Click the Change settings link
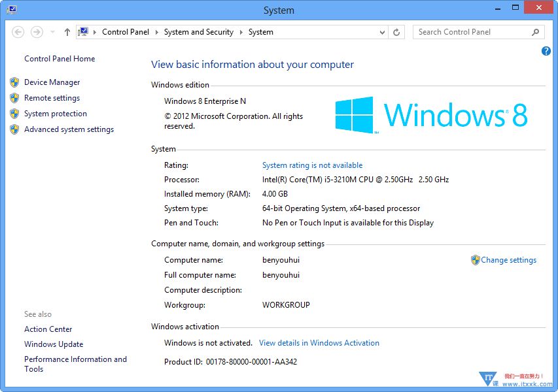 [508, 260]
